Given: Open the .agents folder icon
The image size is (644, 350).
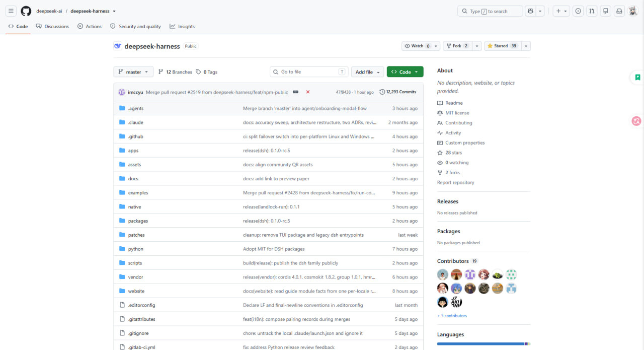Looking at the screenshot, I should point(122,108).
